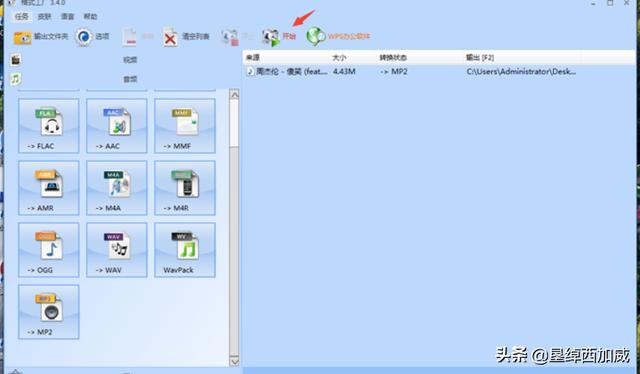Pick the OGG conversion icon
640x374 pixels.
(x=49, y=250)
